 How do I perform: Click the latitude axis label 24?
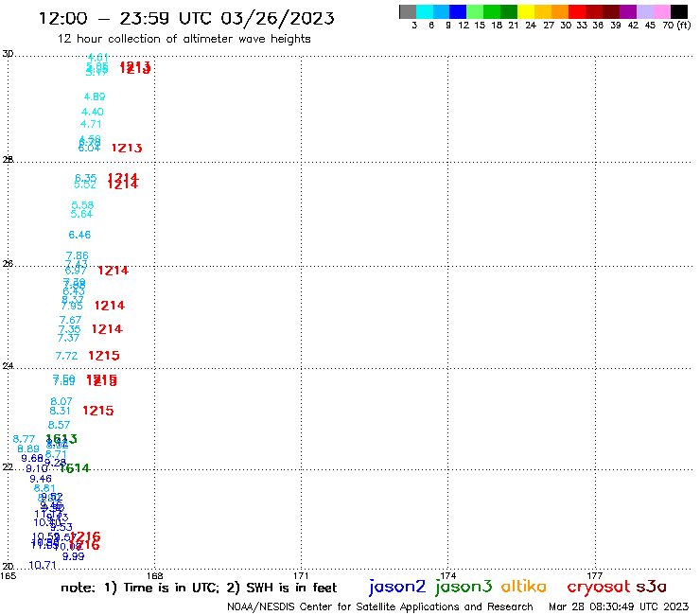coord(8,366)
